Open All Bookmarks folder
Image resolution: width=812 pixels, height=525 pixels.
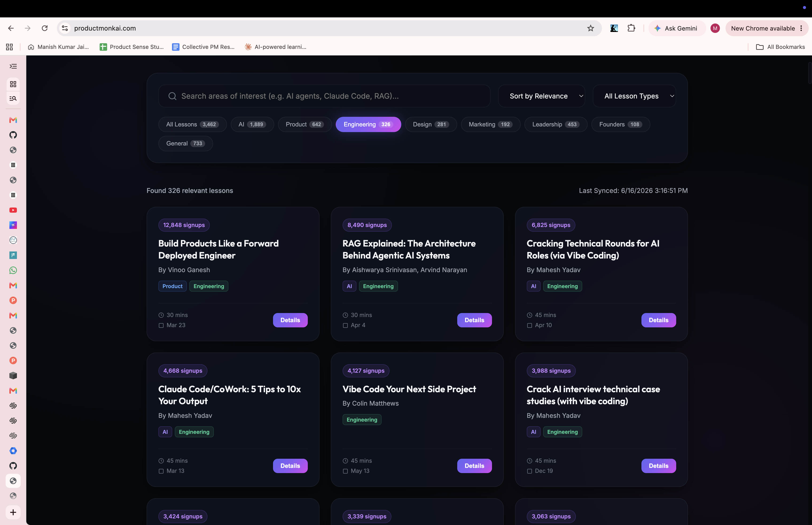click(x=780, y=47)
